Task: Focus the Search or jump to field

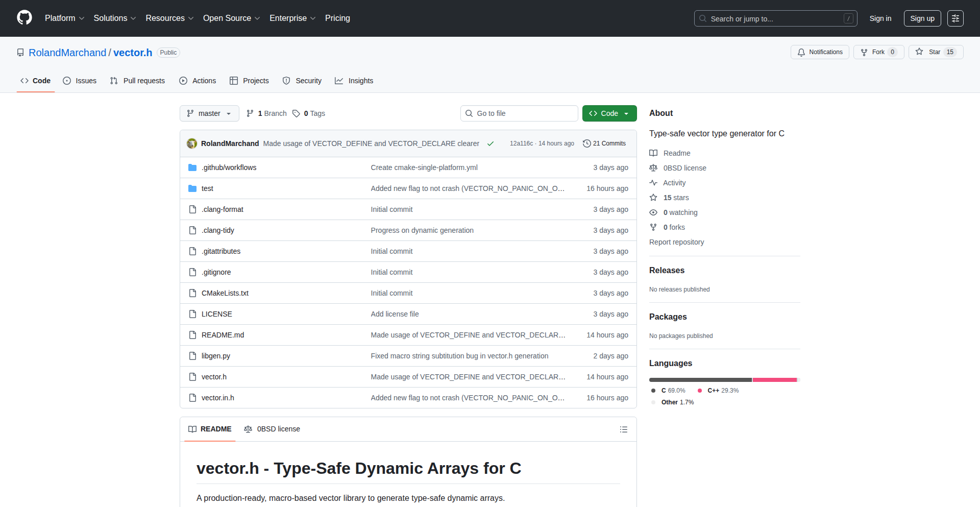Action: coord(775,18)
